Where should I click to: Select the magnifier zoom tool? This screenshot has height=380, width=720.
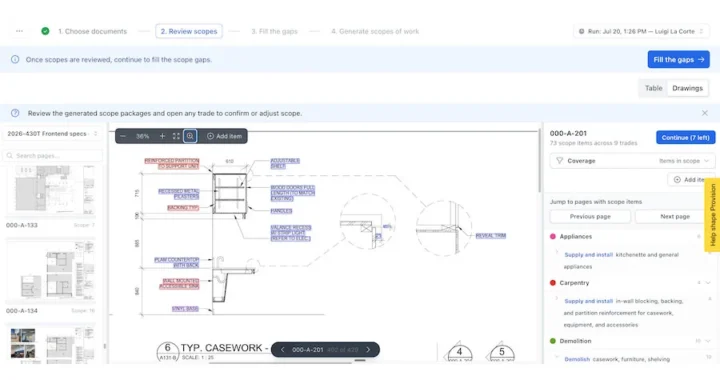190,136
